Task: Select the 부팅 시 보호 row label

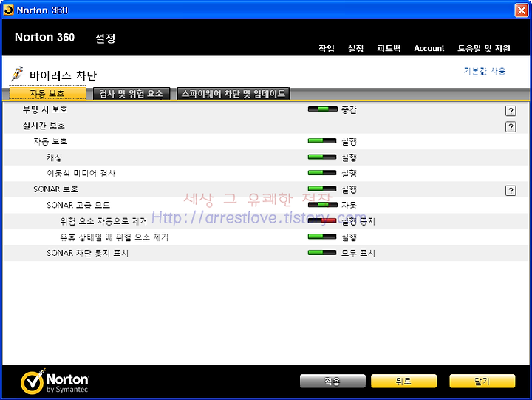Action: pos(45,109)
